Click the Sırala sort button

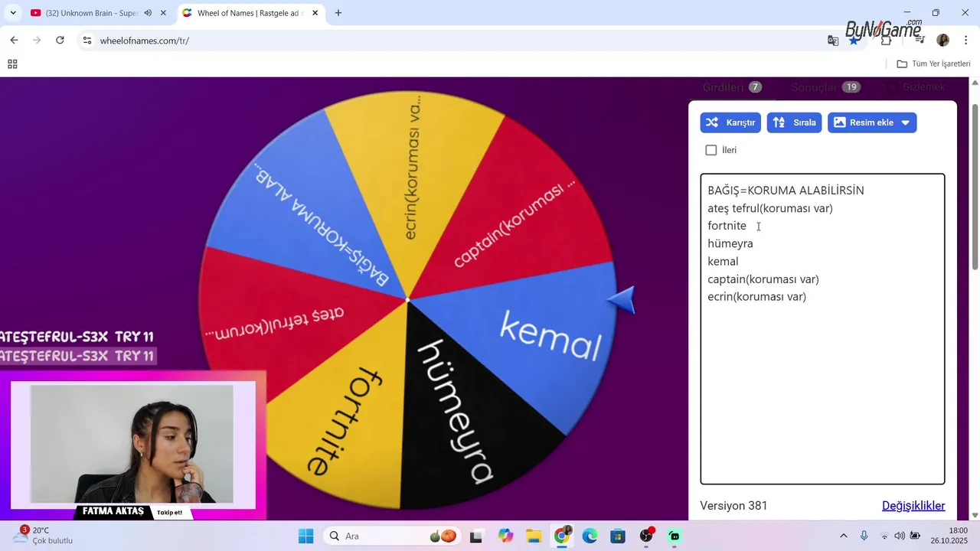[795, 122]
